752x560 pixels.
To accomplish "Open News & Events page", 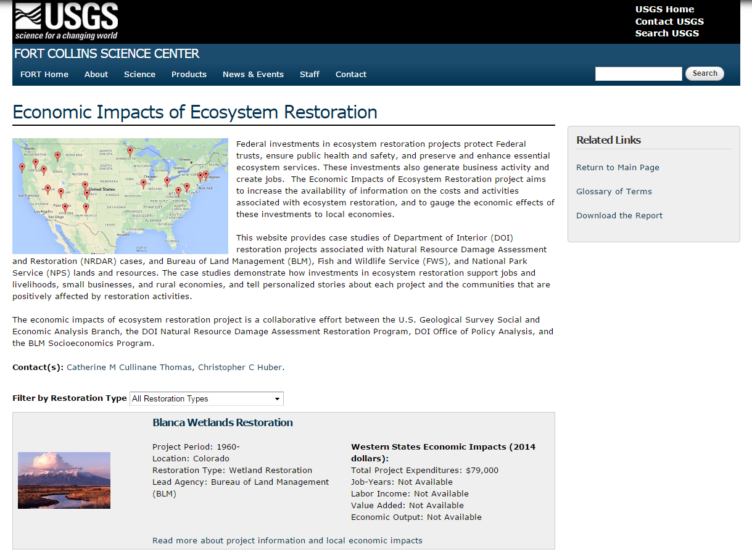I will [x=253, y=74].
